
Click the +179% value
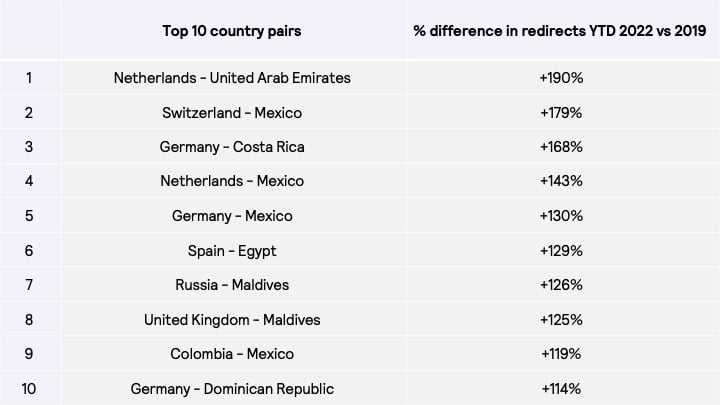[561, 113]
